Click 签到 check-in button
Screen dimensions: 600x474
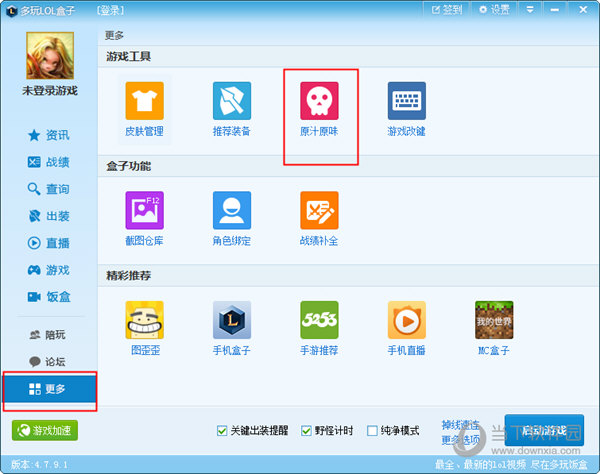(x=447, y=10)
